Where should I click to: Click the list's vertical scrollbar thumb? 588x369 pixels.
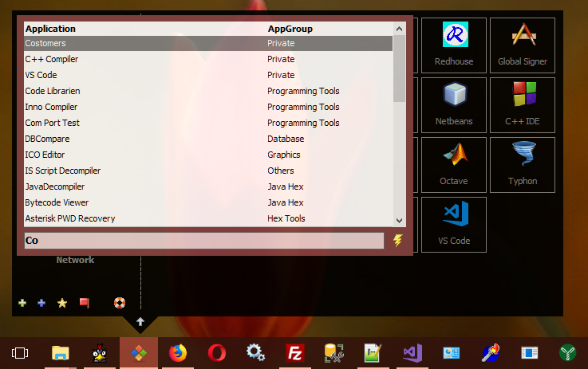coord(399,69)
